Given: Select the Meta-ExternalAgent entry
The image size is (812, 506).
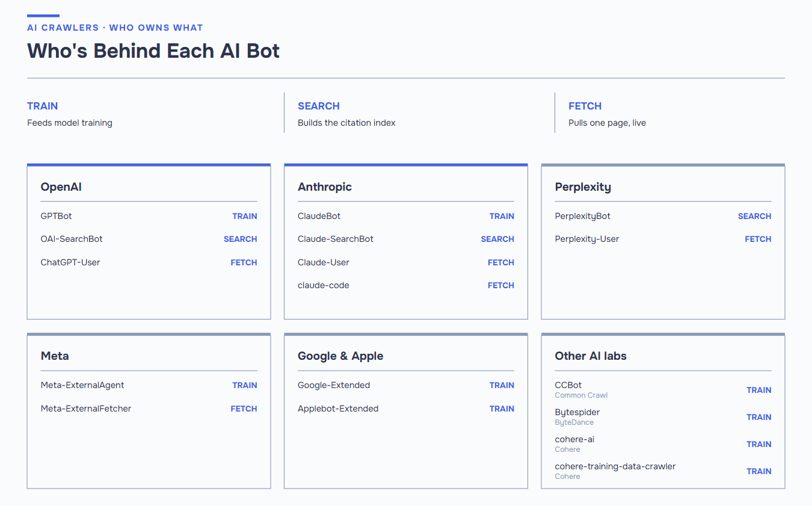Looking at the screenshot, I should [82, 385].
